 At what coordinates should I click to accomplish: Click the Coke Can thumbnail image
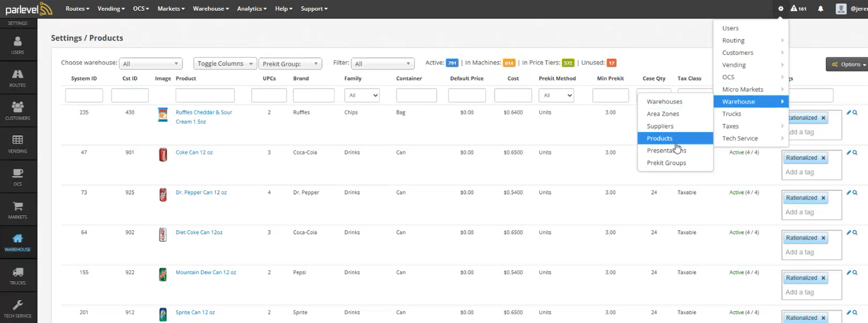coord(163,154)
